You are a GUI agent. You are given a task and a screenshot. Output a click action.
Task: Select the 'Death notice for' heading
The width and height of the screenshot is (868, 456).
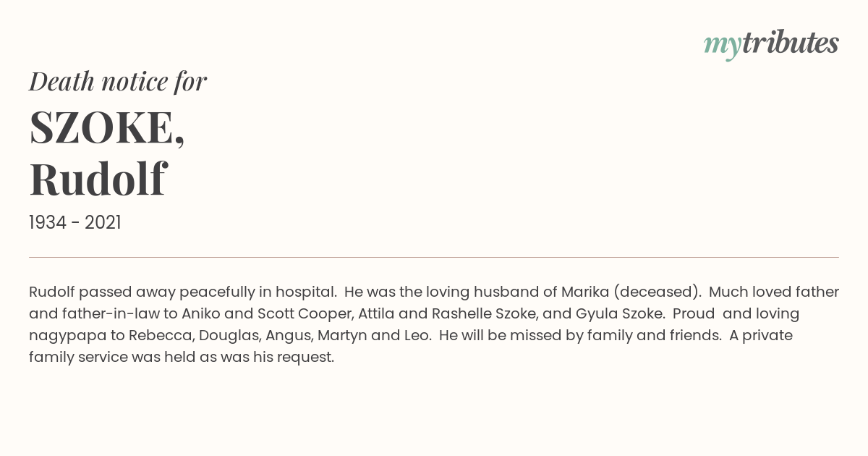(x=118, y=82)
